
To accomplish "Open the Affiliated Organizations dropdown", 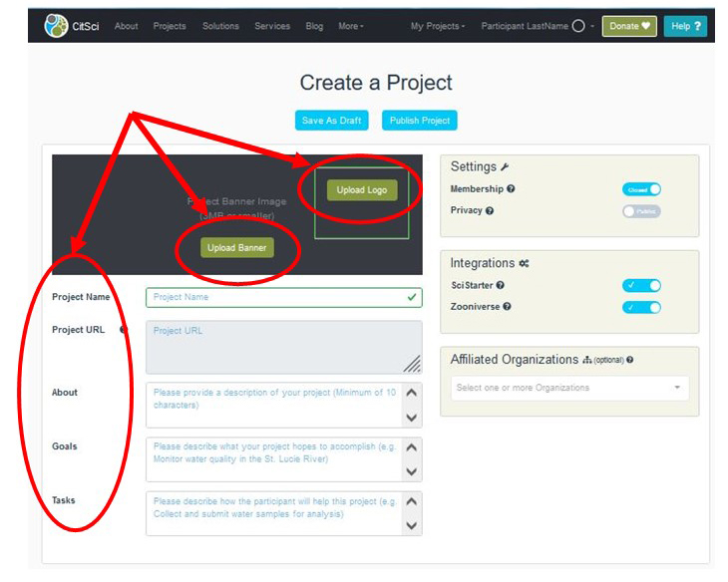I will click(569, 388).
